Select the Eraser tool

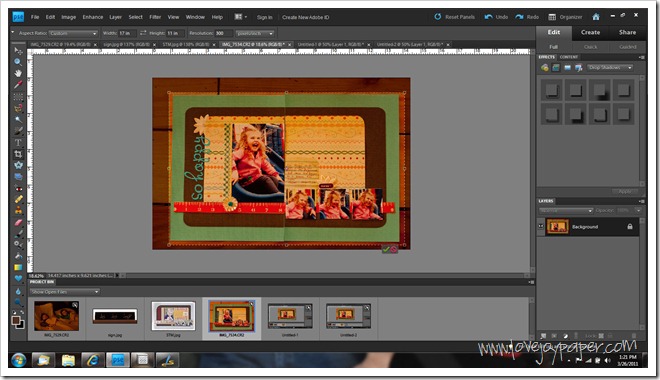coord(18,222)
